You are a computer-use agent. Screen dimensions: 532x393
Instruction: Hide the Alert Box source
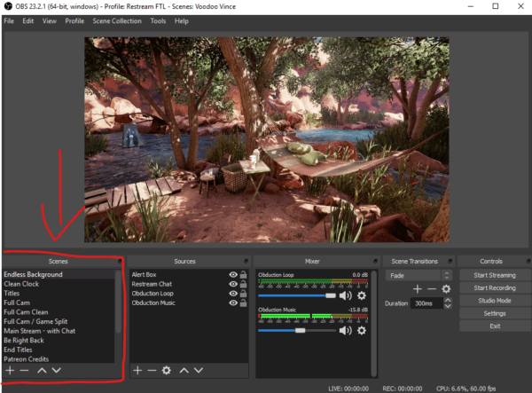(233, 274)
